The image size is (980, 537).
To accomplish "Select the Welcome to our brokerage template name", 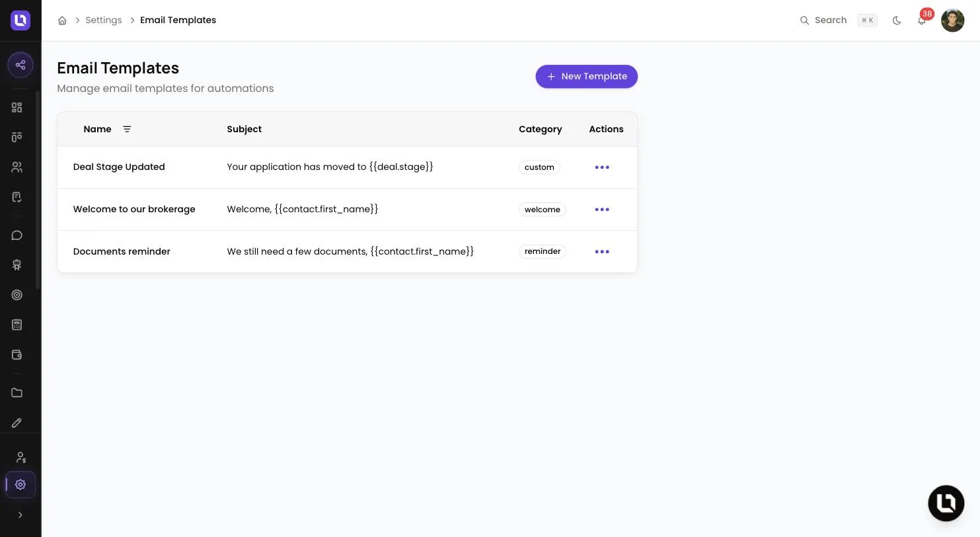I will coord(134,209).
